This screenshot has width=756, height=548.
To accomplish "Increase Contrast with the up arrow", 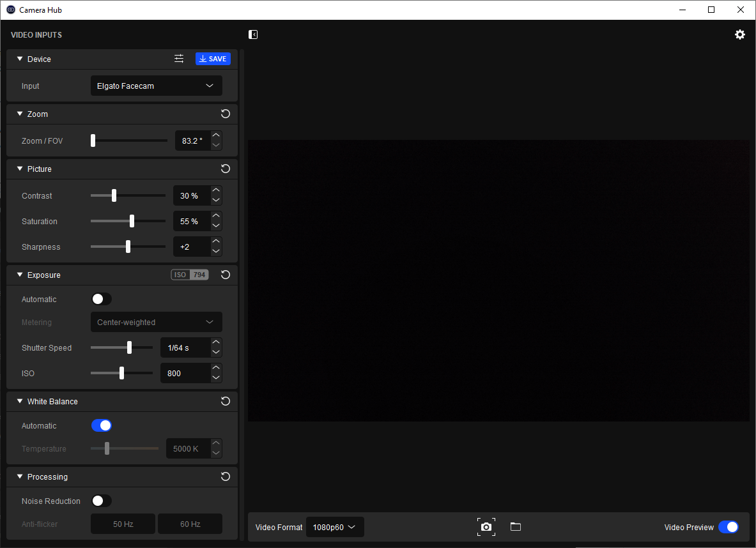I will click(216, 190).
